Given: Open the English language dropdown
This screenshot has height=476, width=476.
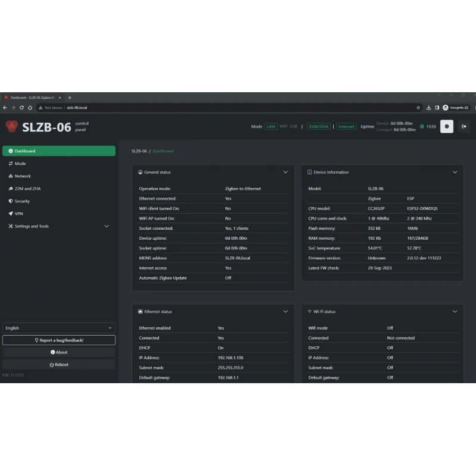Looking at the screenshot, I should (58, 328).
